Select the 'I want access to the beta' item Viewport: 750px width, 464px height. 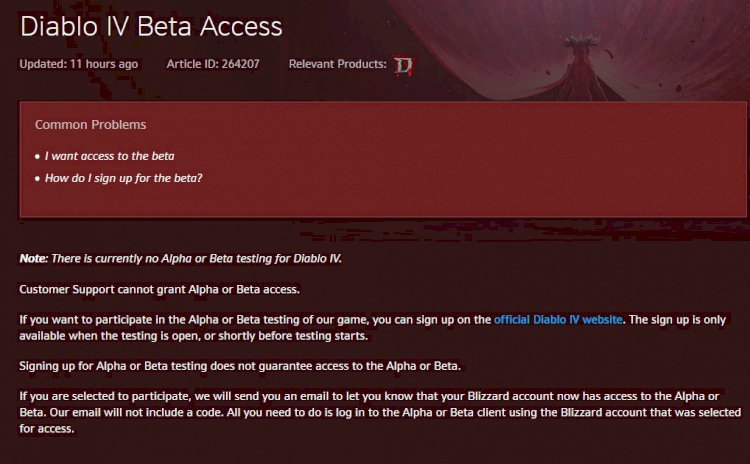pyautogui.click(x=110, y=156)
